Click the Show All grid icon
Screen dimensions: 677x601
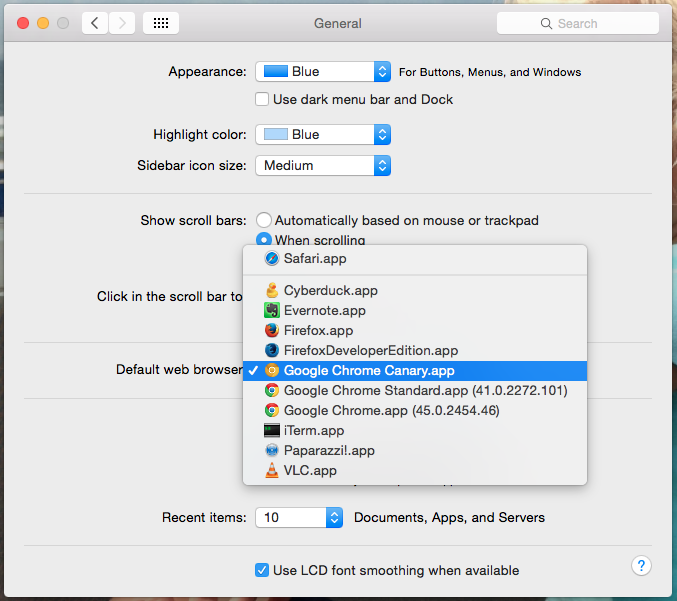coord(161,23)
